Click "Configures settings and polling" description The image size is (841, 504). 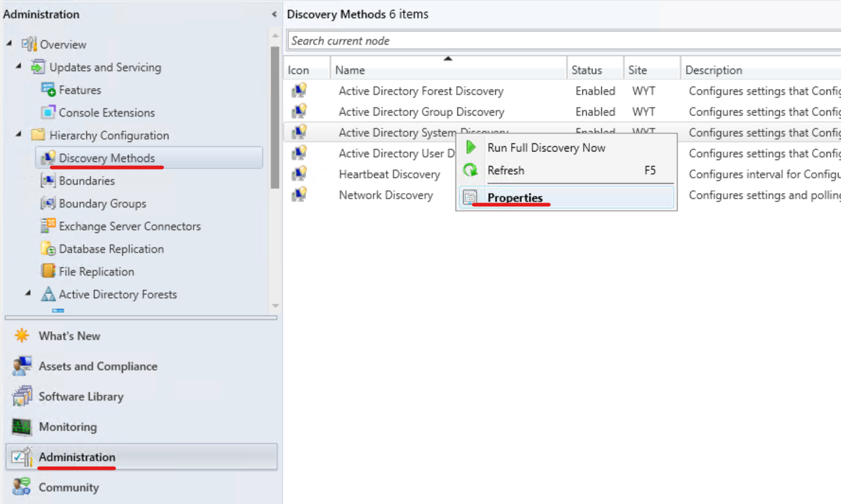click(765, 195)
